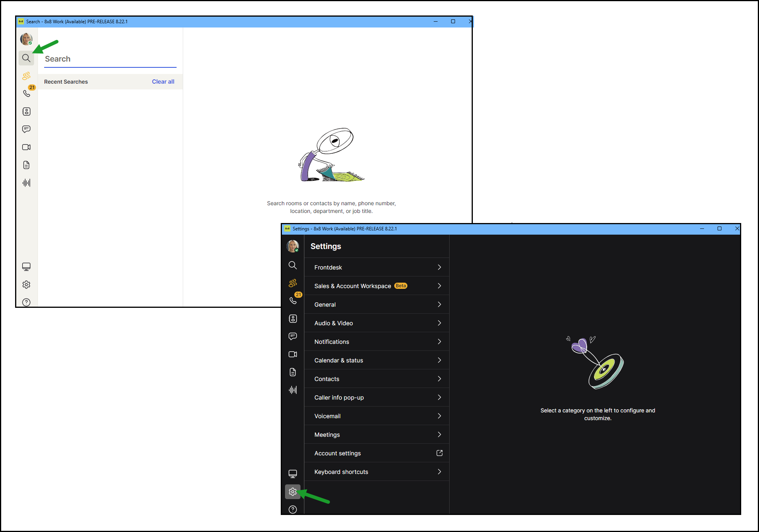Open Search magnifier icon in Settings window
Screen dimensions: 759x532
[293, 265]
